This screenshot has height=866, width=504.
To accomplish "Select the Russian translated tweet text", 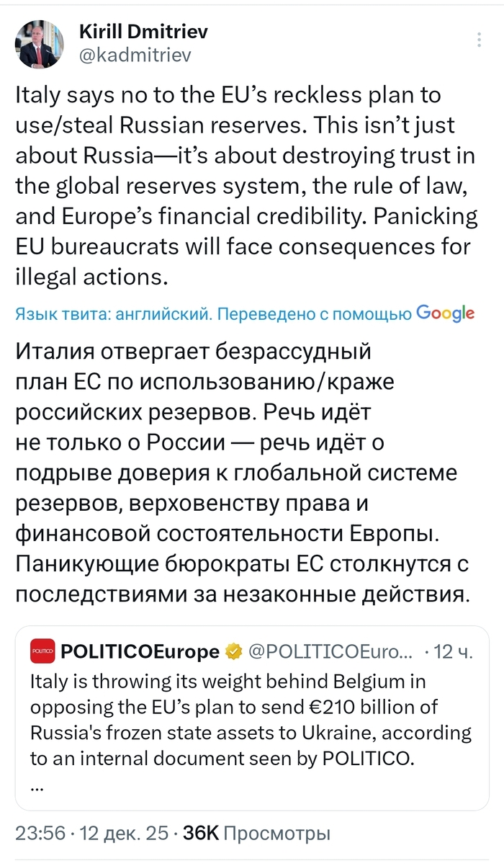I will click(243, 473).
